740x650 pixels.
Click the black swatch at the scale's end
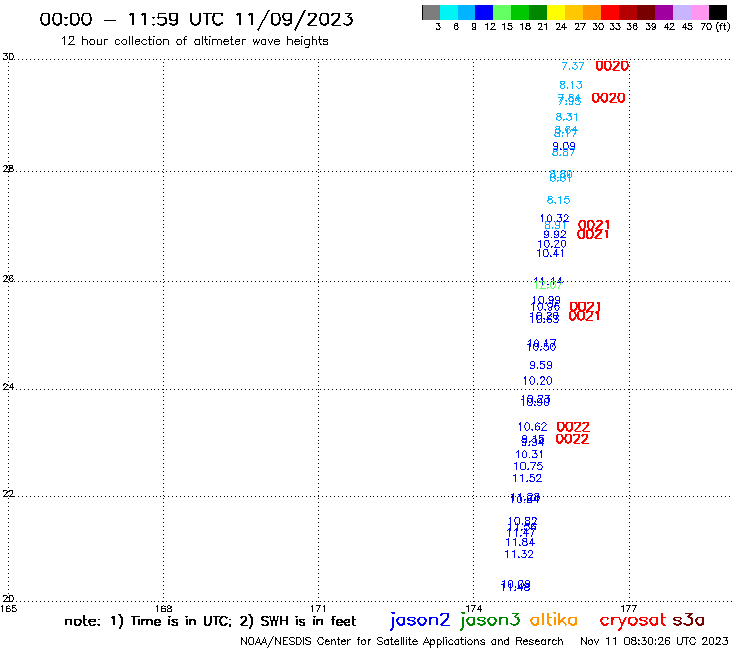[718, 12]
